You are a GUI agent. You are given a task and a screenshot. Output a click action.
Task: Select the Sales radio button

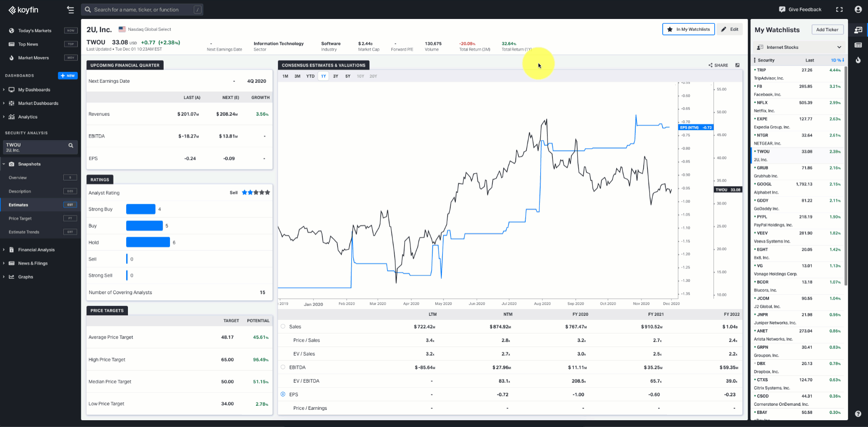(283, 326)
